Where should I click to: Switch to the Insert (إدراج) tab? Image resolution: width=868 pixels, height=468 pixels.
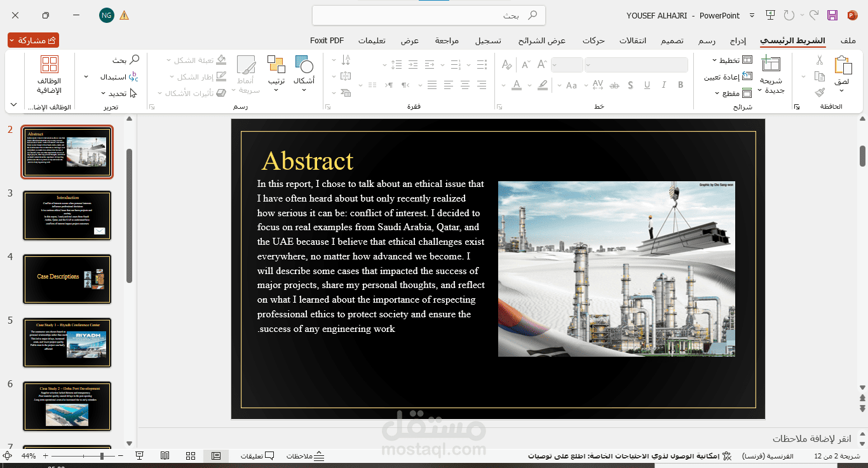(x=738, y=41)
